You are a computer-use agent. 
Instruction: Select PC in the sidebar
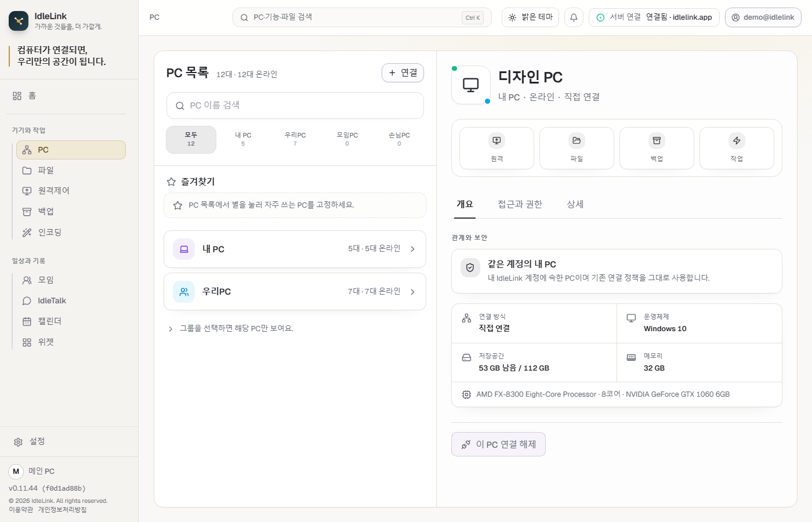[x=71, y=150]
